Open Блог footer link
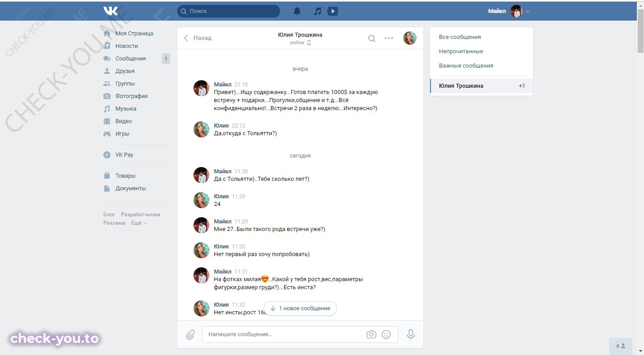Screen dimensions: 644x355 click(x=109, y=214)
